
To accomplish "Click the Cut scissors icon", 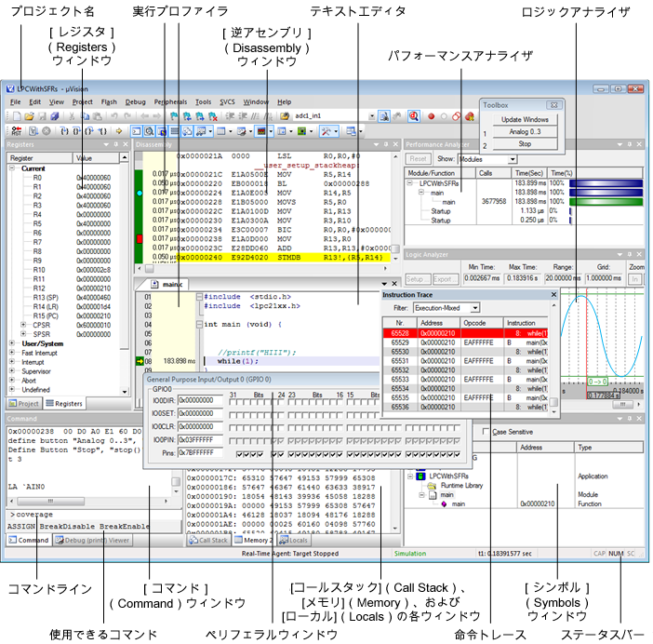I will tap(72, 116).
